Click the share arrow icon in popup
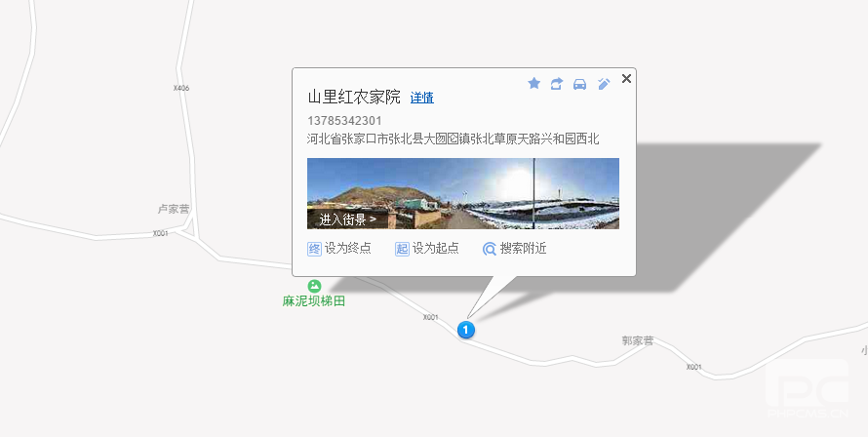This screenshot has height=437, width=868. [x=556, y=84]
